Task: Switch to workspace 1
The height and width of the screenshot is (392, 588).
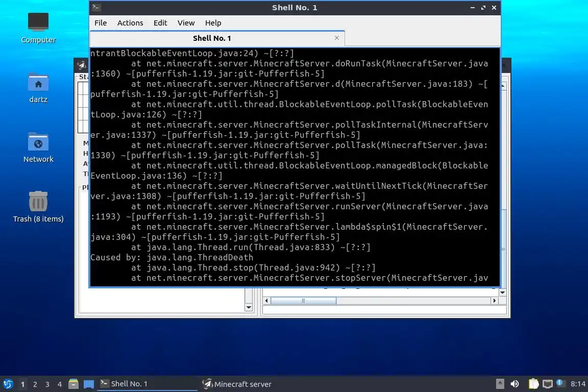Action: coord(22,384)
